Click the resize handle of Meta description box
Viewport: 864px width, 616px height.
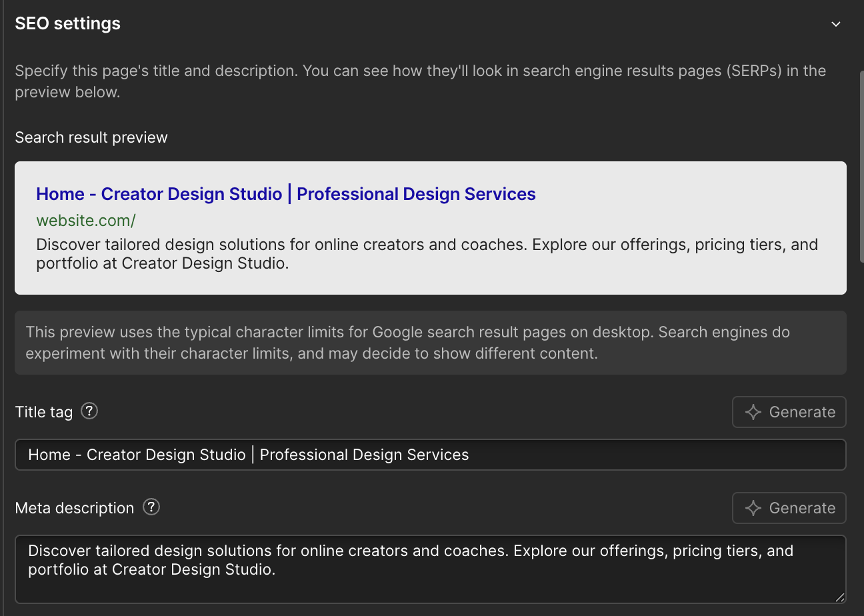pyautogui.click(x=840, y=597)
